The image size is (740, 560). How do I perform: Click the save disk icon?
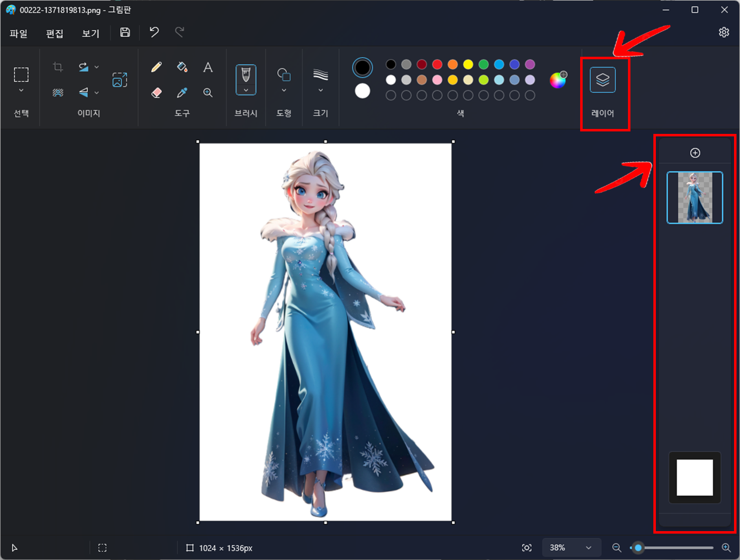(125, 32)
